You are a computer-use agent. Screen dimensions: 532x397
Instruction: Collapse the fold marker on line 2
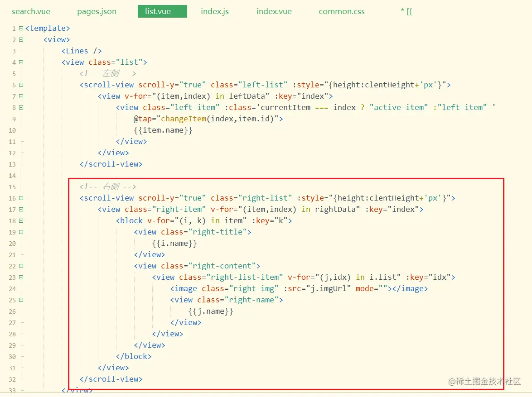(x=21, y=40)
